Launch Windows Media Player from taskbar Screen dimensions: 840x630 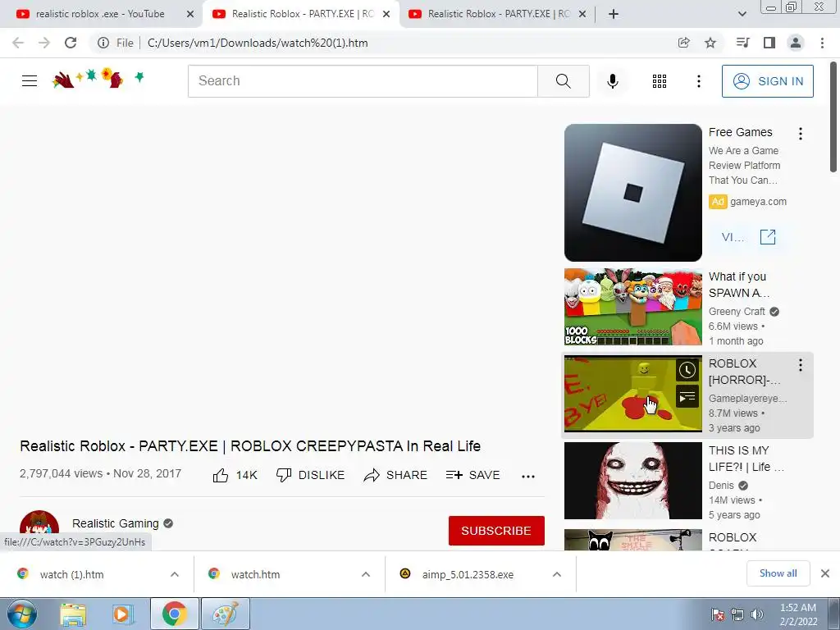point(123,614)
